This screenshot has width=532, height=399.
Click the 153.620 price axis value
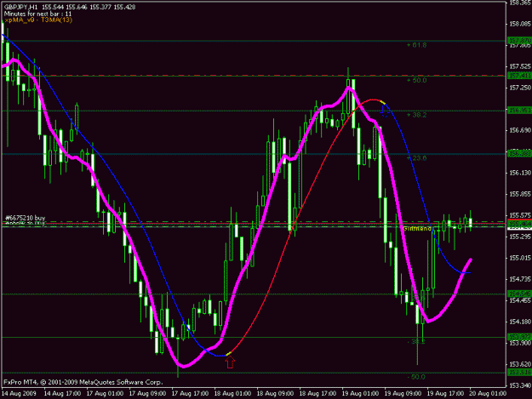pos(520,364)
